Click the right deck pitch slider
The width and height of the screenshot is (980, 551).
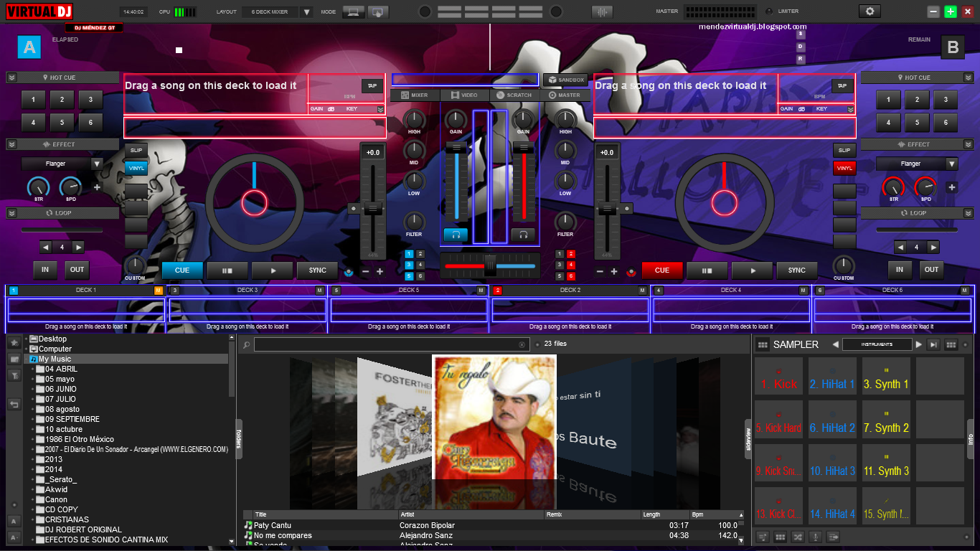coord(607,209)
